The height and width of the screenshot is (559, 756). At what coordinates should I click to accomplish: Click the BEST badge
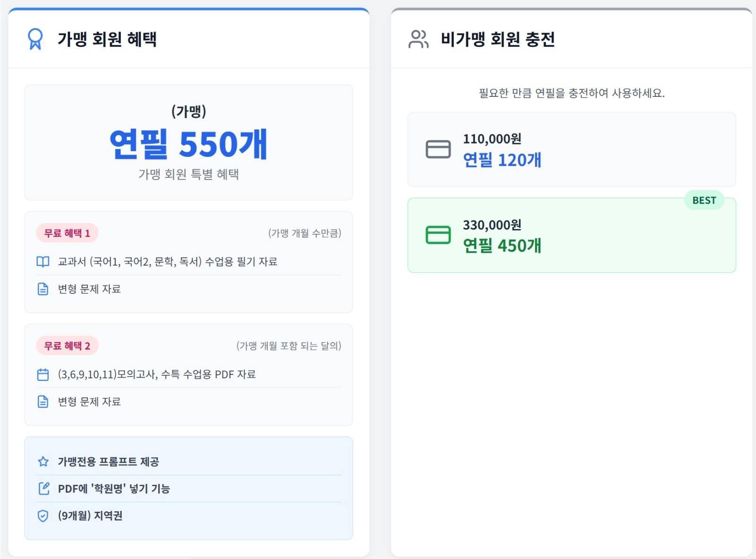pyautogui.click(x=704, y=200)
